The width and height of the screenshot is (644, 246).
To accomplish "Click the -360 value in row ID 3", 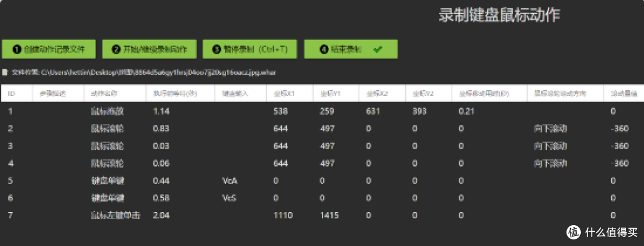I will (x=620, y=146).
